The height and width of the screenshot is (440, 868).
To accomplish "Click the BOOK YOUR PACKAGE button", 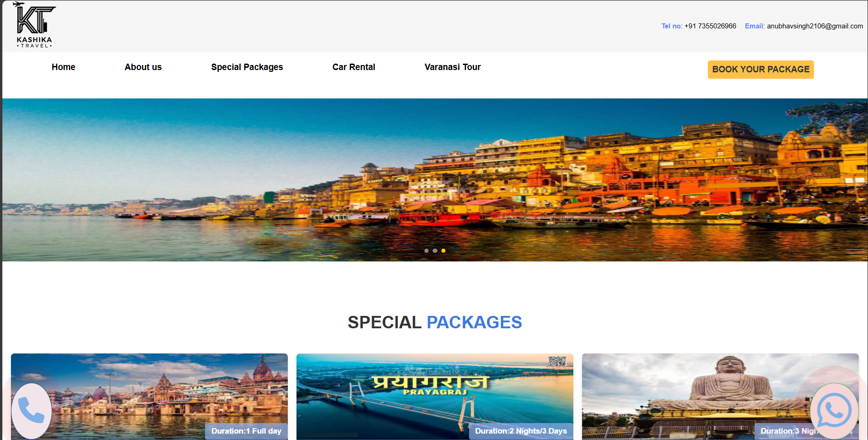I will [x=760, y=70].
